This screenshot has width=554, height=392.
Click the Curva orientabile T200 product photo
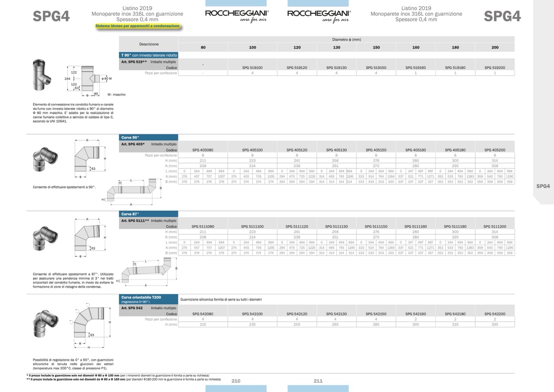point(45,323)
